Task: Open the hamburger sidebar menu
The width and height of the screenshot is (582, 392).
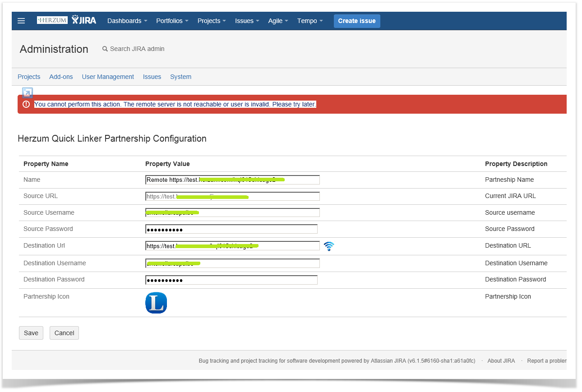Action: 21,21
